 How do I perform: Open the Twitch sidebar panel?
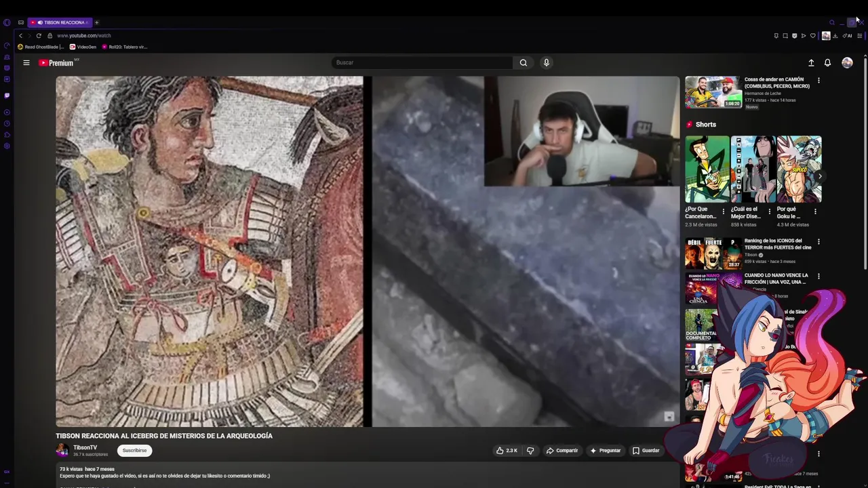point(7,96)
